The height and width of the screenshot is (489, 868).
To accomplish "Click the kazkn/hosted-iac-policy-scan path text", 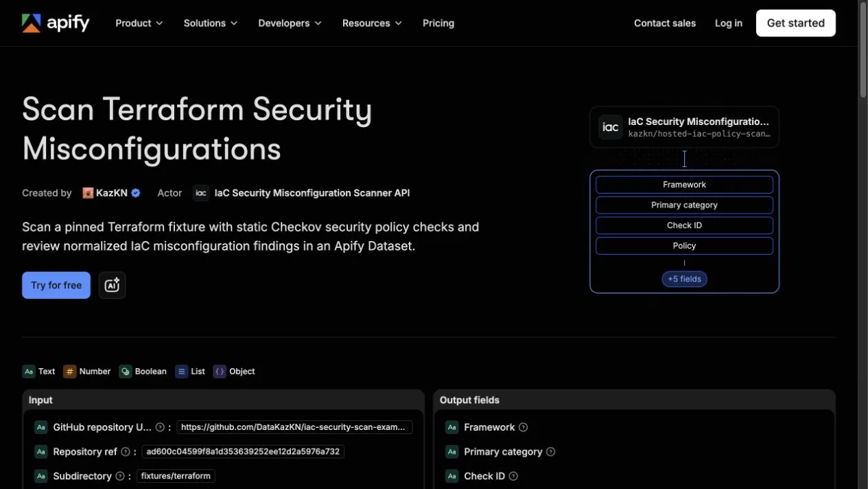I will [x=699, y=134].
